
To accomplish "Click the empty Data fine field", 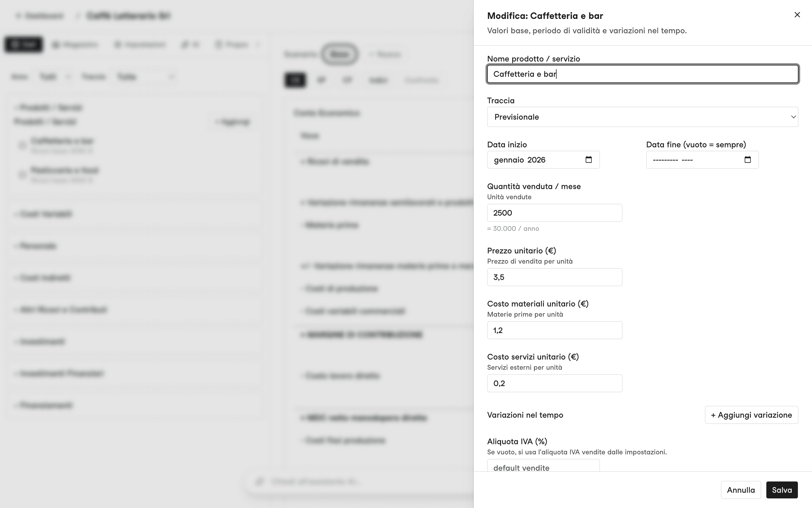I will 702,159.
